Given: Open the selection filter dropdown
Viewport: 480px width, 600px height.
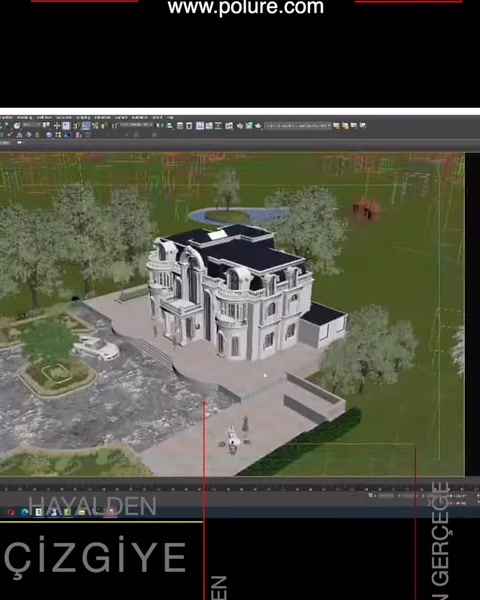Looking at the screenshot, I should pyautogui.click(x=32, y=125).
